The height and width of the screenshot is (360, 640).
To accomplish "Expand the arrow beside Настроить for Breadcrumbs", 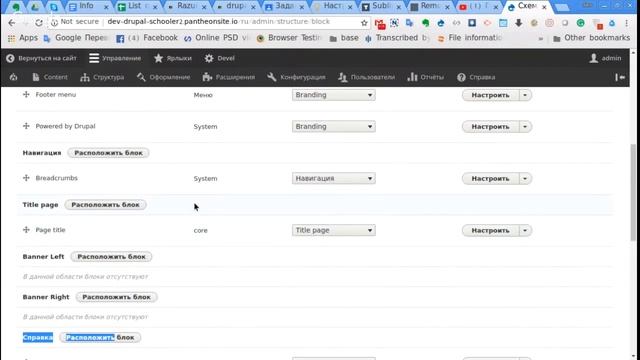I will [525, 178].
